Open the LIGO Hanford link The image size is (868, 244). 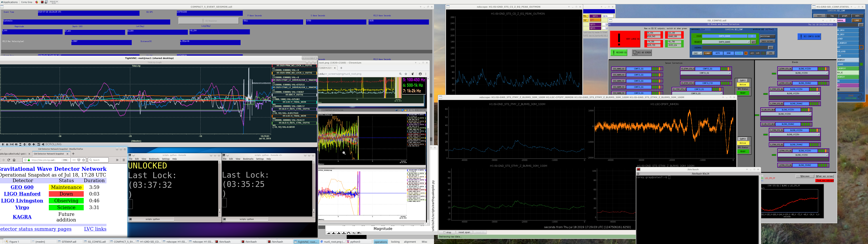point(22,194)
